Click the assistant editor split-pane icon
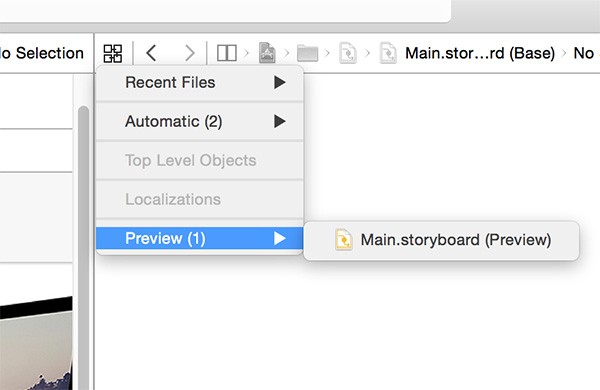 coord(227,53)
